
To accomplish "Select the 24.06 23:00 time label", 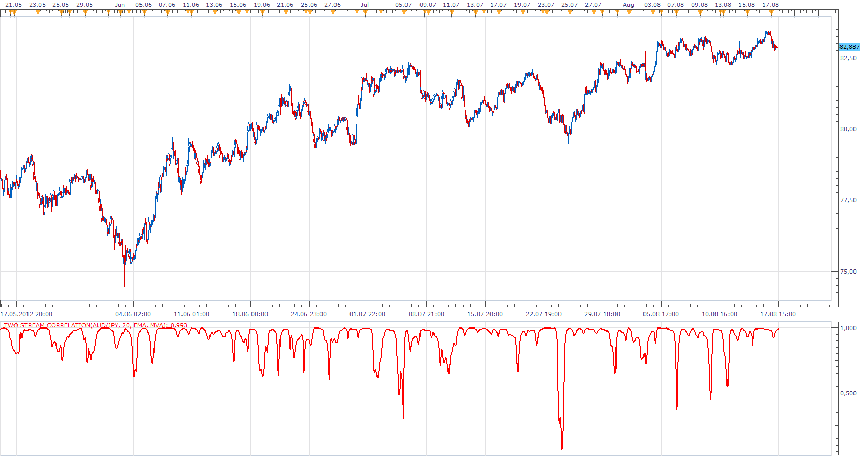I will click(309, 314).
